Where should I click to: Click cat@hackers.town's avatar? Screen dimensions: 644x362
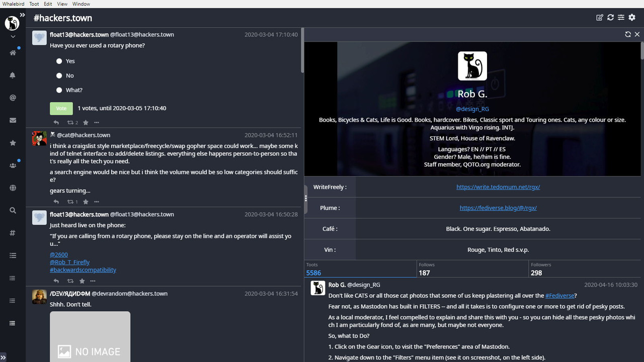click(39, 138)
